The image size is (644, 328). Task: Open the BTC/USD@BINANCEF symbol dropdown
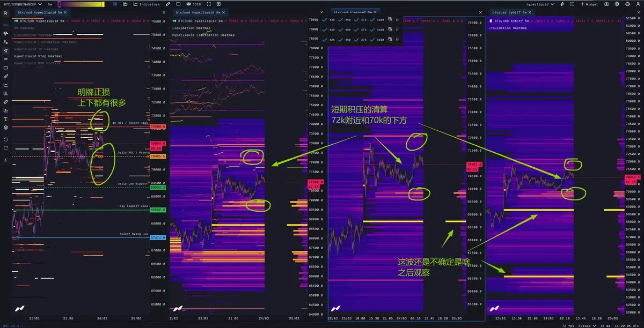23,4
